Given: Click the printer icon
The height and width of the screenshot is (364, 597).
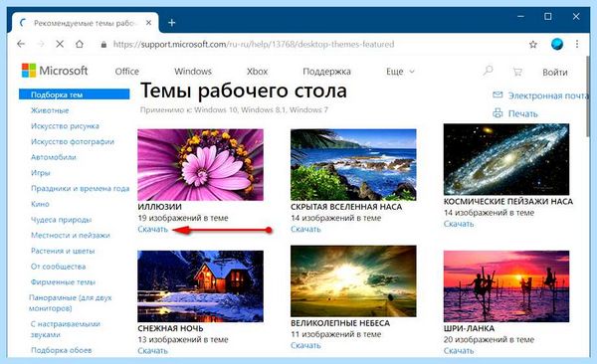Looking at the screenshot, I should coord(497,112).
